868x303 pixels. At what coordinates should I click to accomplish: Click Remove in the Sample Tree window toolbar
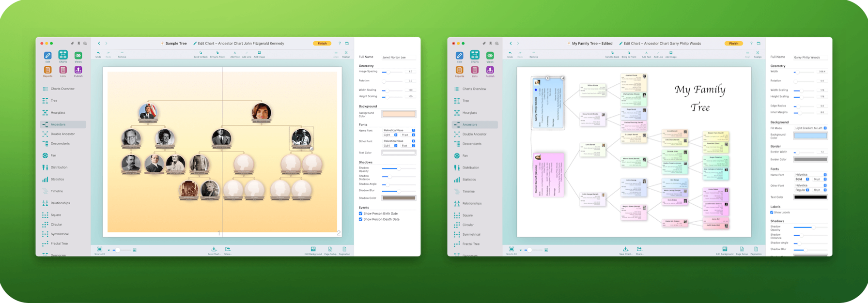coord(122,54)
